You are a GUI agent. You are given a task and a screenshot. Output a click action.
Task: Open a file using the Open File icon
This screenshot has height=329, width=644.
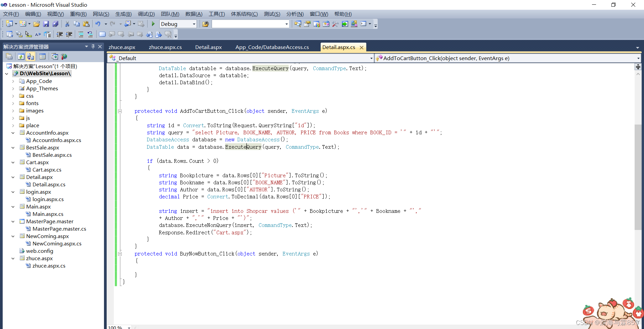36,24
